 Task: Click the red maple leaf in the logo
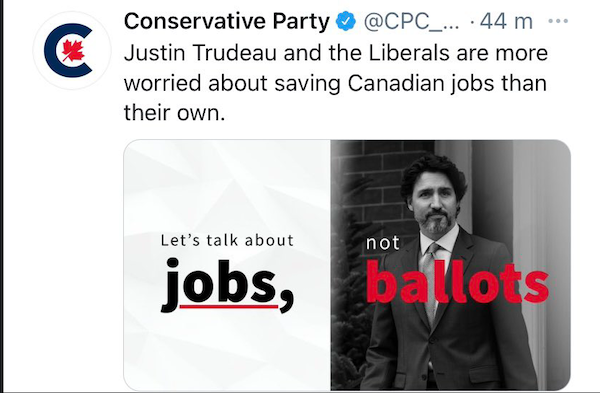(x=73, y=50)
